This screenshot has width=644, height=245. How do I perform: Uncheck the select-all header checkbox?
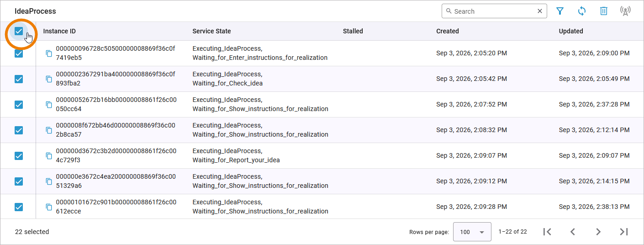pos(19,31)
